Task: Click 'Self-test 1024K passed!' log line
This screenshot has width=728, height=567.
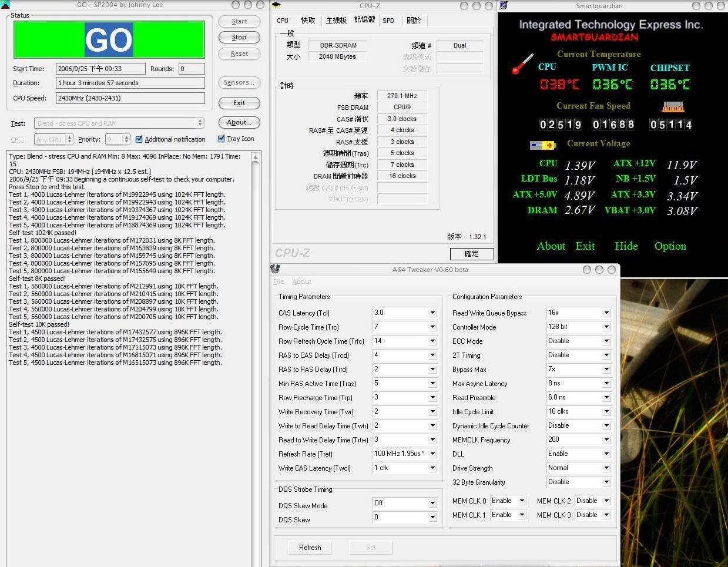Action: (43, 233)
